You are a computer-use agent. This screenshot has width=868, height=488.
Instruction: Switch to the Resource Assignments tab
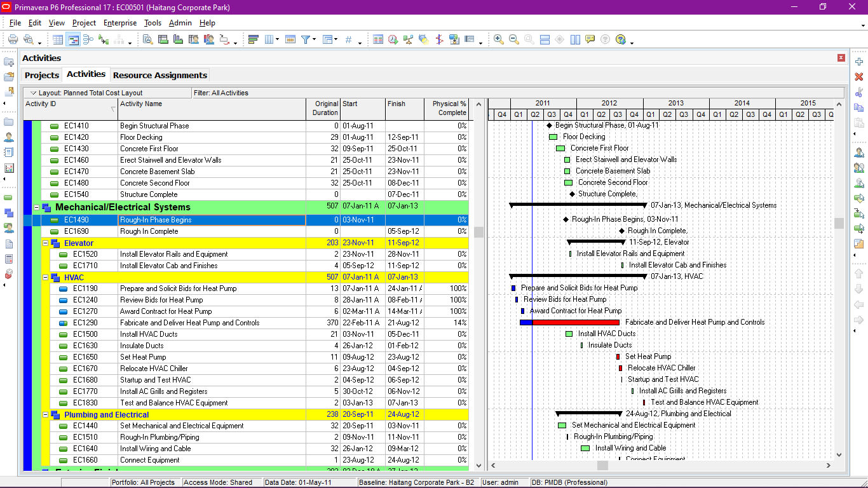tap(159, 75)
